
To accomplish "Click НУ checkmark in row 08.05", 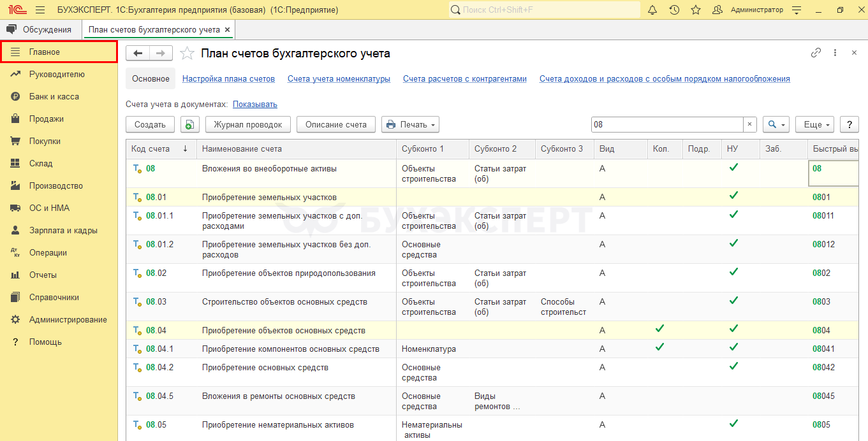I will [x=733, y=423].
